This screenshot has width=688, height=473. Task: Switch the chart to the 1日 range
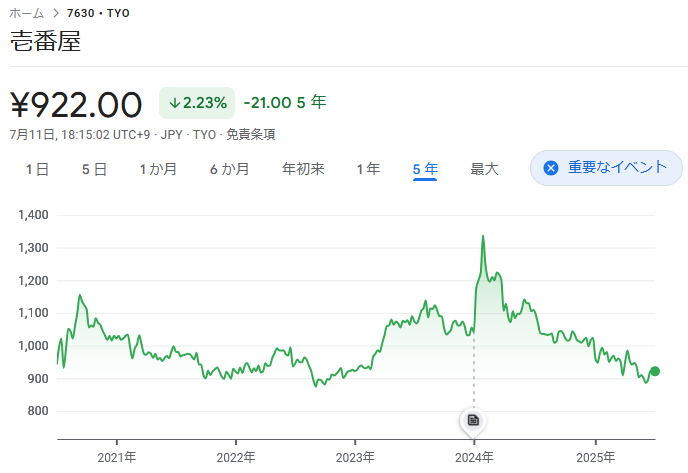37,169
